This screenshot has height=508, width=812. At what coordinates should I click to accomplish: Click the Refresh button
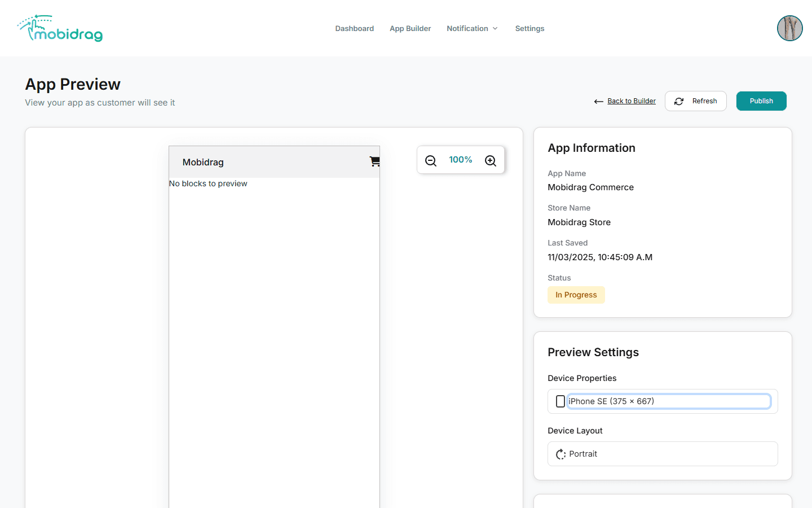[x=695, y=101]
